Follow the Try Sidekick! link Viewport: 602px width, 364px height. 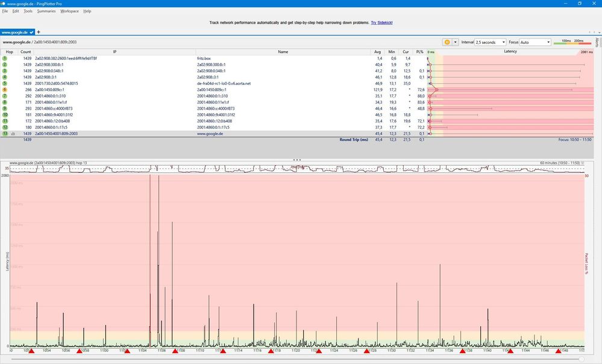(x=381, y=23)
